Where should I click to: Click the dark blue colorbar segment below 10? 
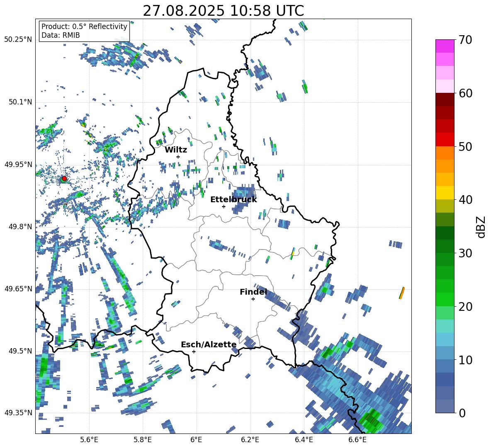click(445, 379)
